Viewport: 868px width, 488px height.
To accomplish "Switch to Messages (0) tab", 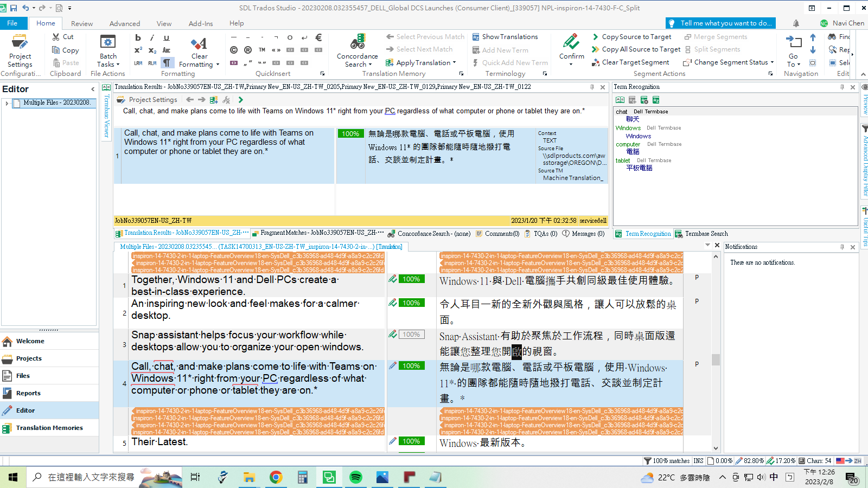I will coord(584,234).
